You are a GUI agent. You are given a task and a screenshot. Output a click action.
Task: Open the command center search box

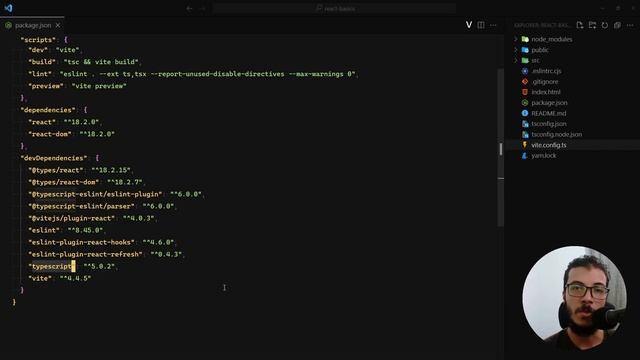pyautogui.click(x=335, y=9)
